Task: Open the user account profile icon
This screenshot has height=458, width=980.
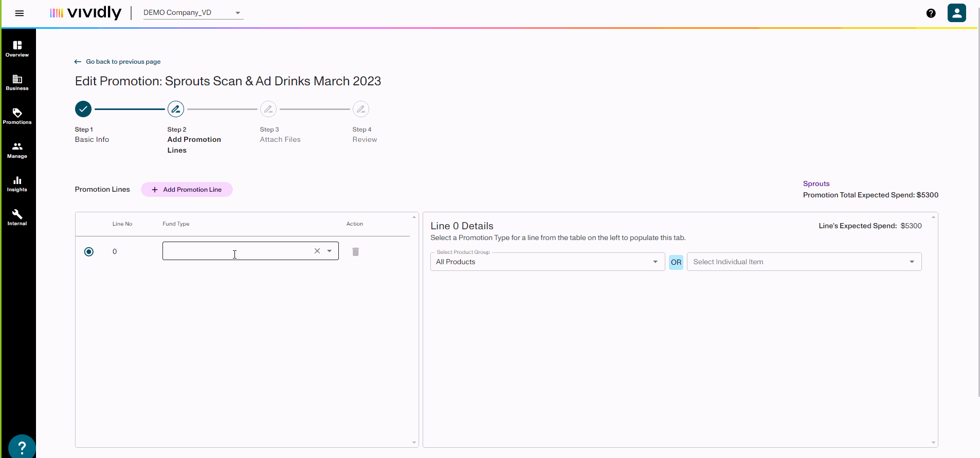Action: point(956,13)
